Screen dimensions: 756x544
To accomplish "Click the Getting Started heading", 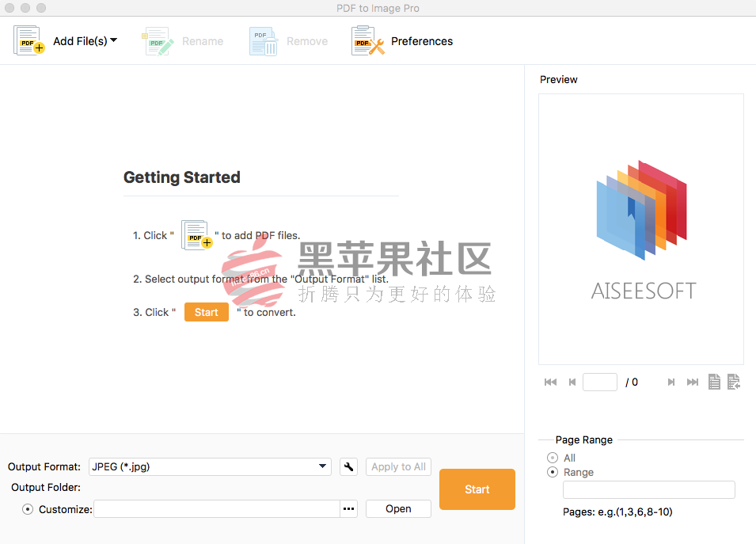I will click(182, 177).
